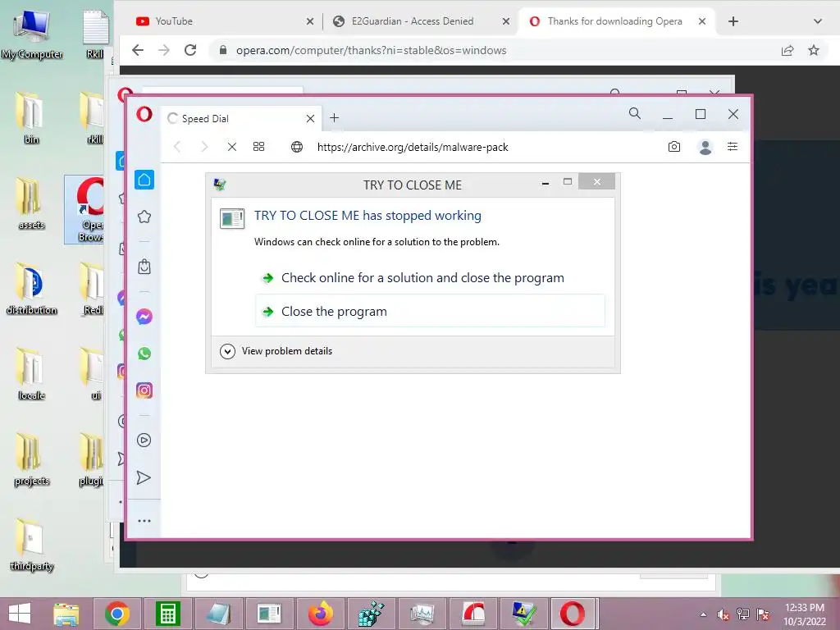The image size is (840, 630).
Task: Click Opera search tabs magnifier icon
Action: [x=635, y=113]
